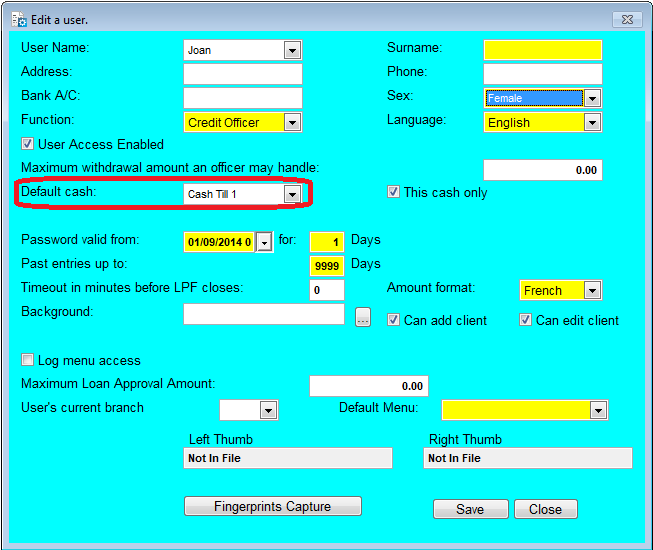653x550 pixels.
Task: Toggle Can add client checkbox
Action: [394, 320]
